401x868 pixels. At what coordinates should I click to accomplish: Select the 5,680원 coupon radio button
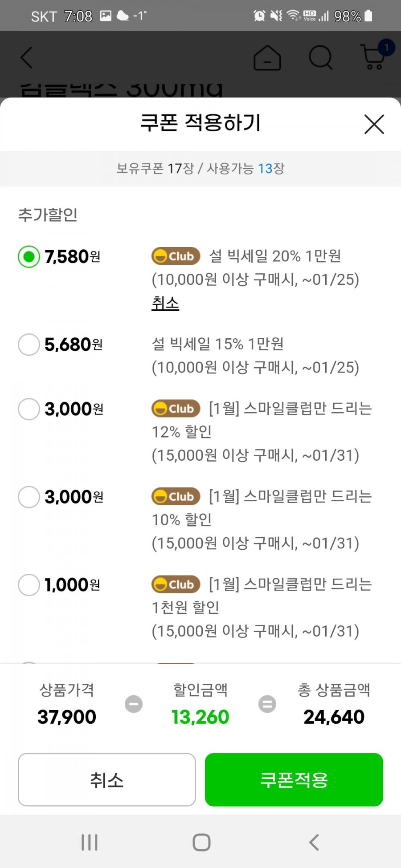(29, 345)
